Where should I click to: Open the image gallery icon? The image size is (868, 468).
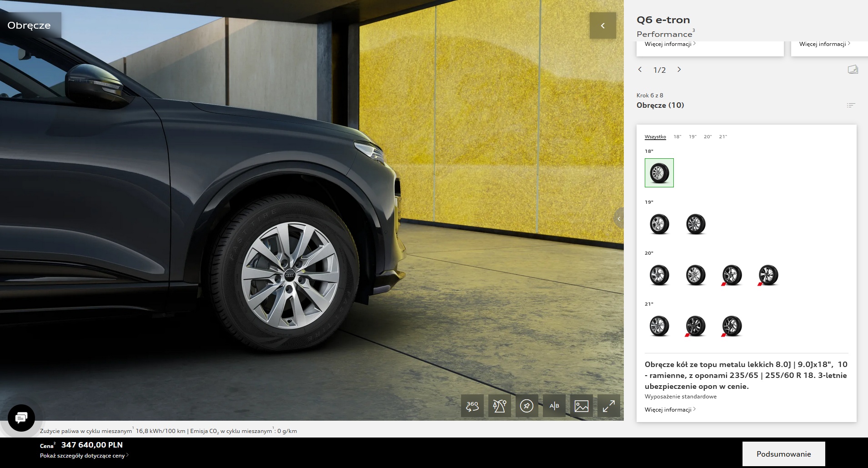(582, 406)
